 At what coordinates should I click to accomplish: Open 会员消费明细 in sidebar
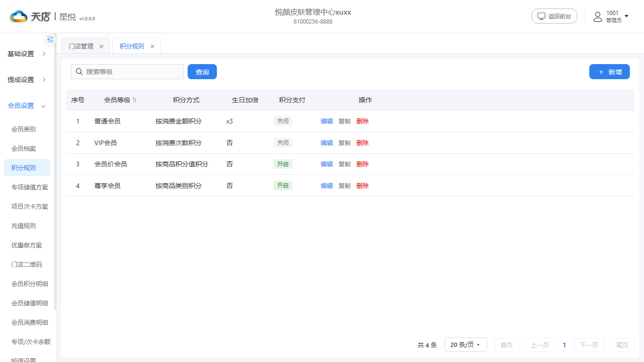point(30,322)
